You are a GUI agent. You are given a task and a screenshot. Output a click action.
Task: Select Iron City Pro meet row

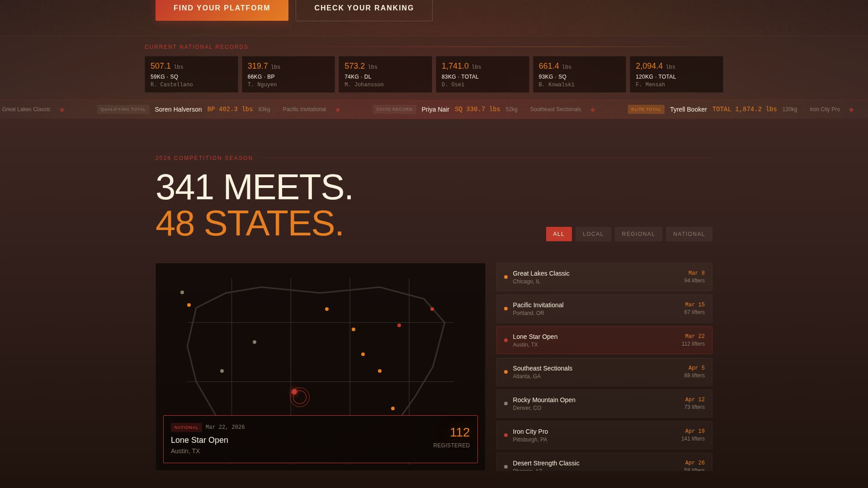604,435
